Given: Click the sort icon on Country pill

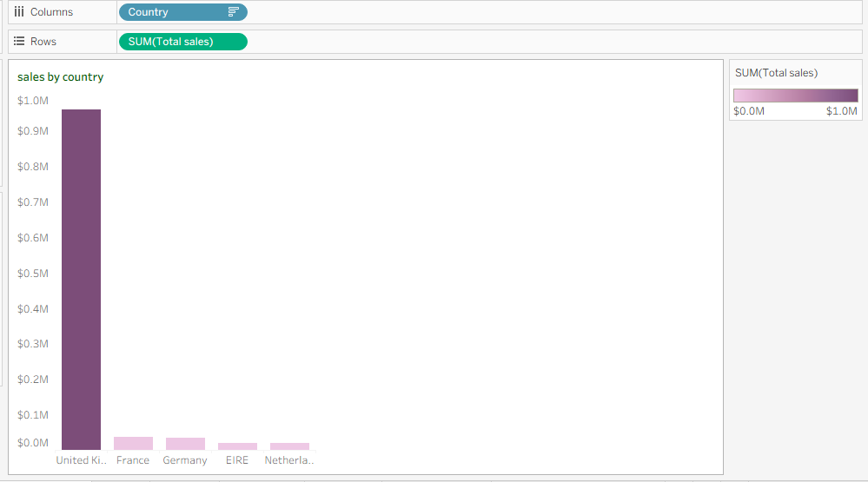Looking at the screenshot, I should click(233, 12).
